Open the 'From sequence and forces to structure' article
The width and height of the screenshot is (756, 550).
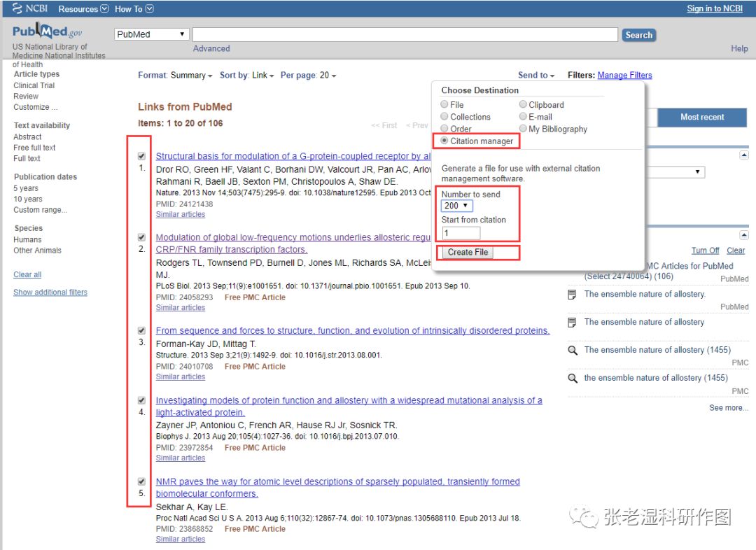(x=352, y=331)
